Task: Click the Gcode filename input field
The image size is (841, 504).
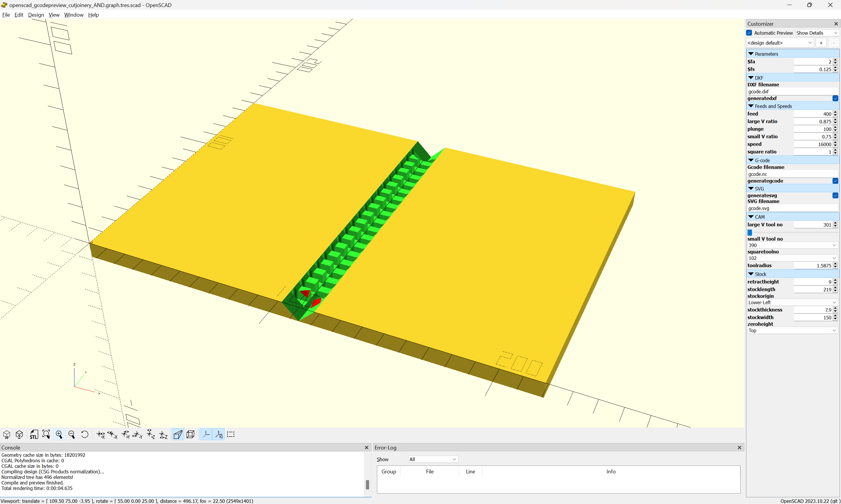Action: point(792,174)
